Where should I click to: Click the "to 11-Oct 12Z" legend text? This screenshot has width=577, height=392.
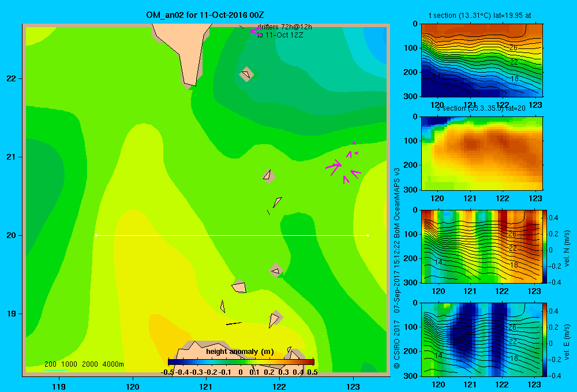[280, 35]
